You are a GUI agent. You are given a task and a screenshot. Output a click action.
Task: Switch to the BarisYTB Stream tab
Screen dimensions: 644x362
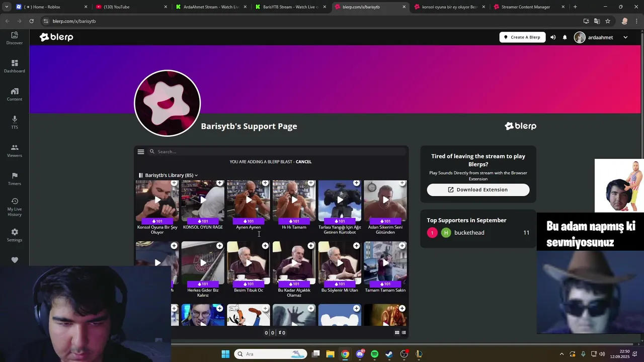coord(291,7)
